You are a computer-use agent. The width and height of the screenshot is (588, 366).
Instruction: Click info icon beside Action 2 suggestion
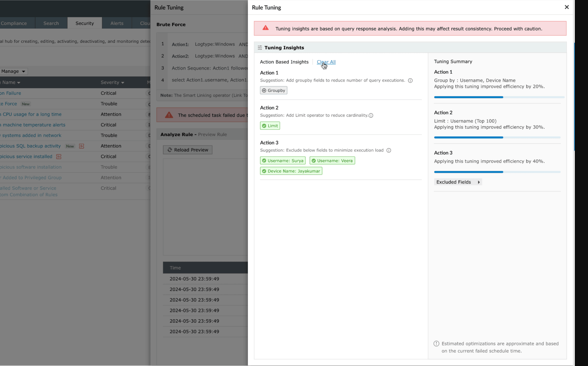(371, 115)
